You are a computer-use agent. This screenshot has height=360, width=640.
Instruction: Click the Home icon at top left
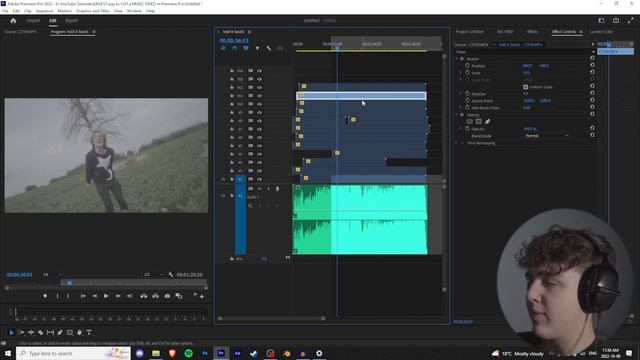coord(13,20)
